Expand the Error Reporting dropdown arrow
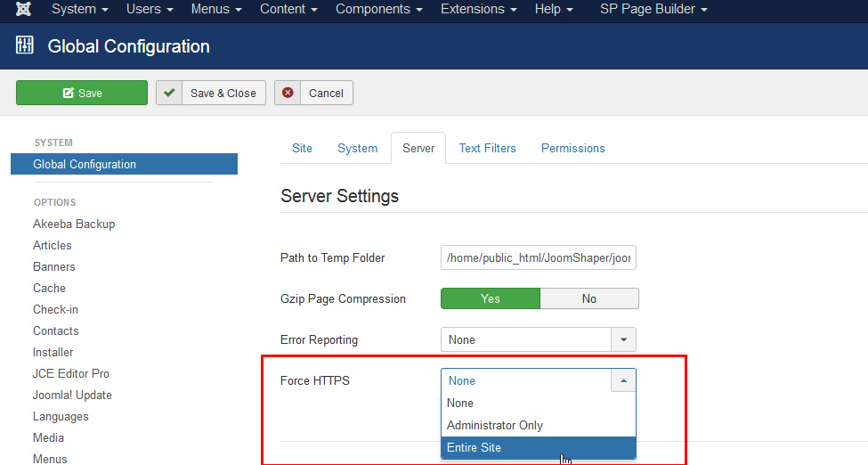This screenshot has width=868, height=465. tap(623, 339)
